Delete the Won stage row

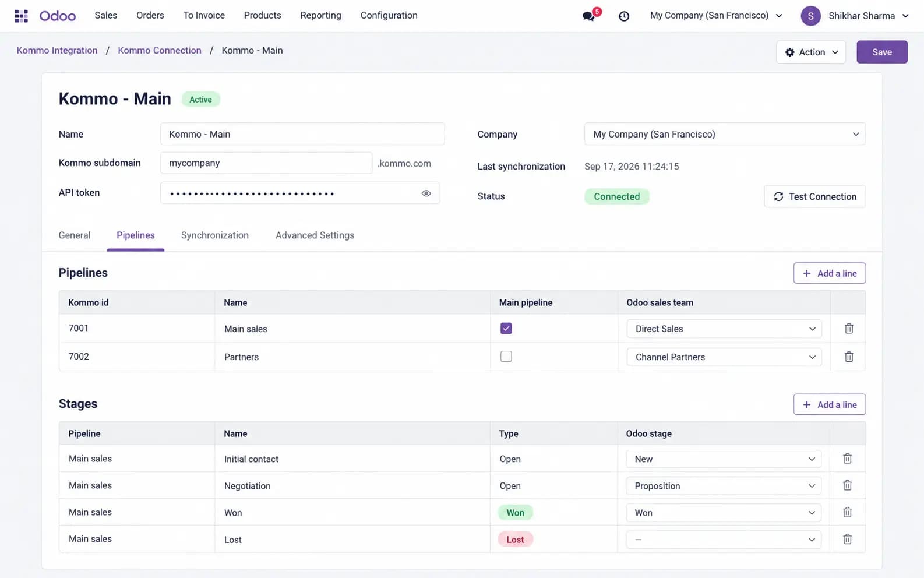pyautogui.click(x=847, y=512)
